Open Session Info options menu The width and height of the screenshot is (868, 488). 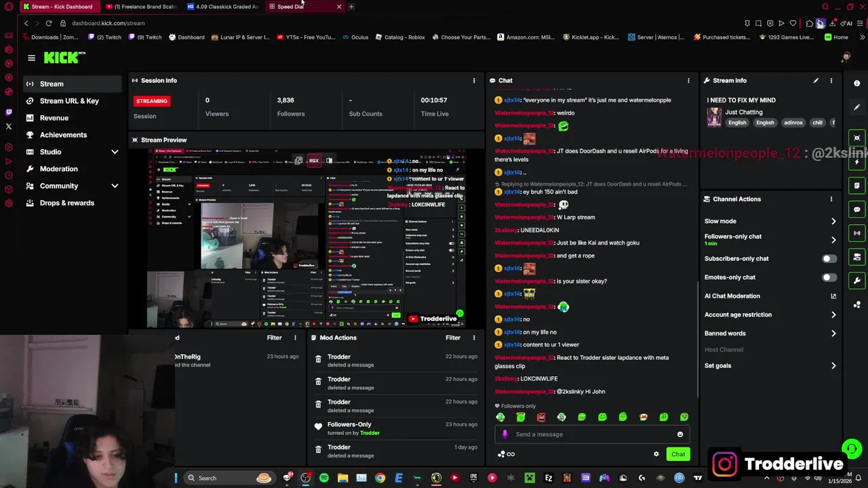pos(474,81)
